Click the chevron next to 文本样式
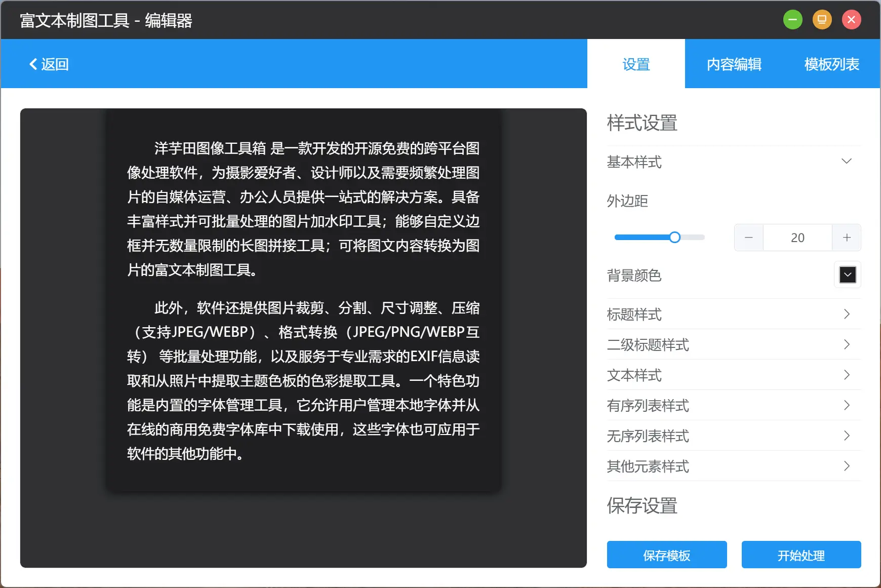 point(846,375)
